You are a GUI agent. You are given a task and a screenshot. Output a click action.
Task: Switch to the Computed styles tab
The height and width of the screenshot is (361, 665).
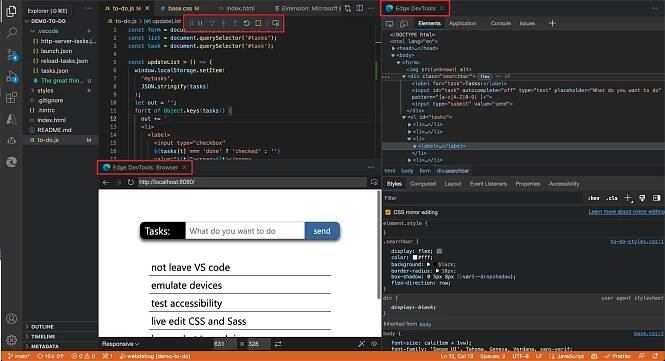coord(423,184)
